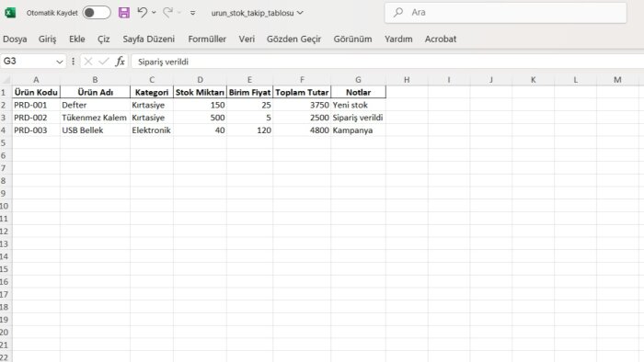Click the Ara search box

506,13
